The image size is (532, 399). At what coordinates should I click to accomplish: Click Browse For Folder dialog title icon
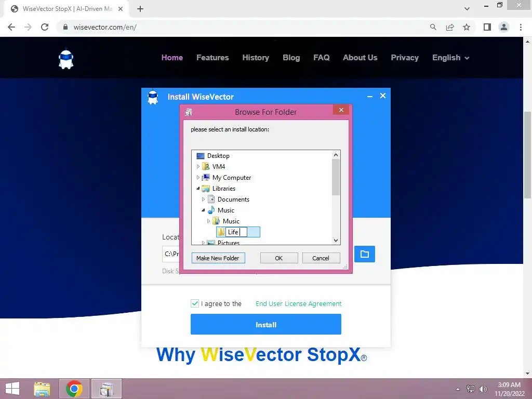[x=189, y=112]
